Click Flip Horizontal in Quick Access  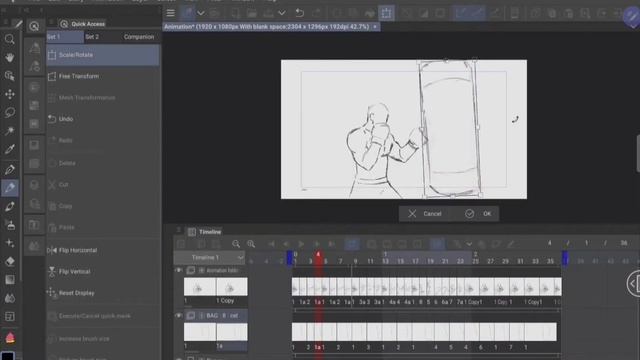tap(103, 250)
